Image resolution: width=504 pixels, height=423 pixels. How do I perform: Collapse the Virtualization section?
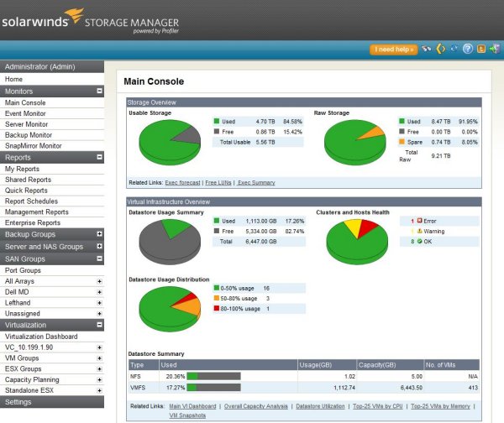(100, 325)
